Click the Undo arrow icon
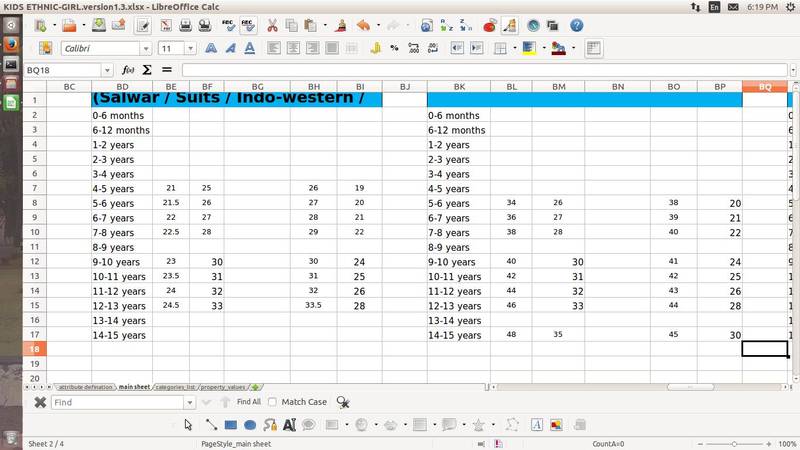The width and height of the screenshot is (800, 450). click(x=363, y=25)
